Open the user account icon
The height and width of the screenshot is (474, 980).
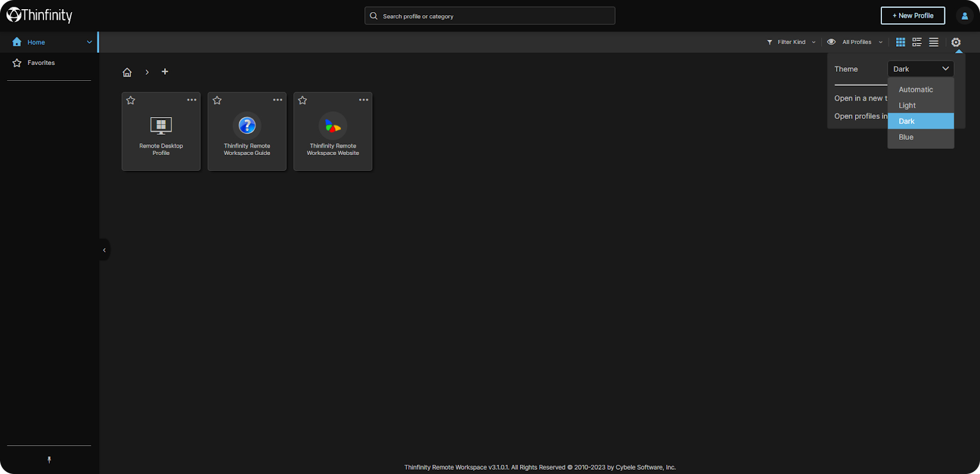tap(965, 16)
